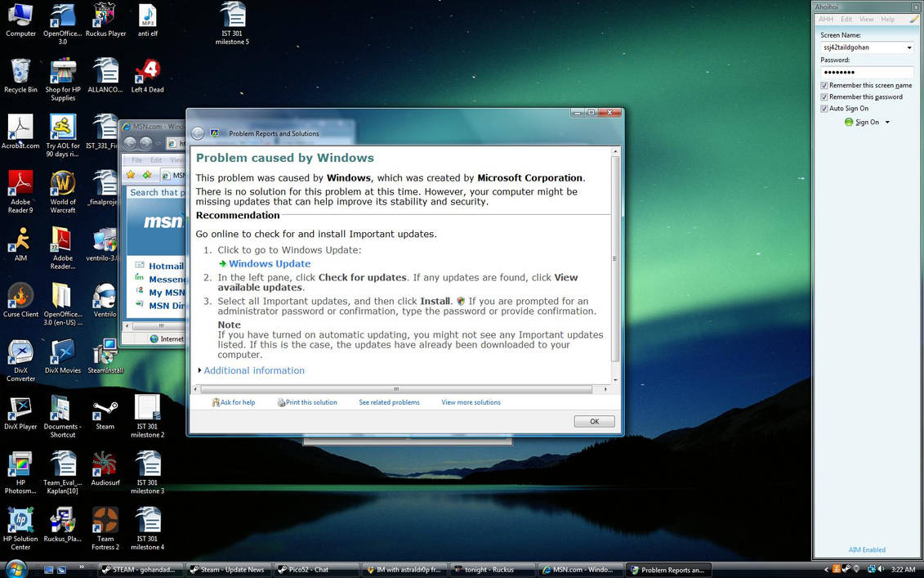Switch to Steam - Update News taskbar button
Image resolution: width=924 pixels, height=578 pixels.
(x=229, y=570)
